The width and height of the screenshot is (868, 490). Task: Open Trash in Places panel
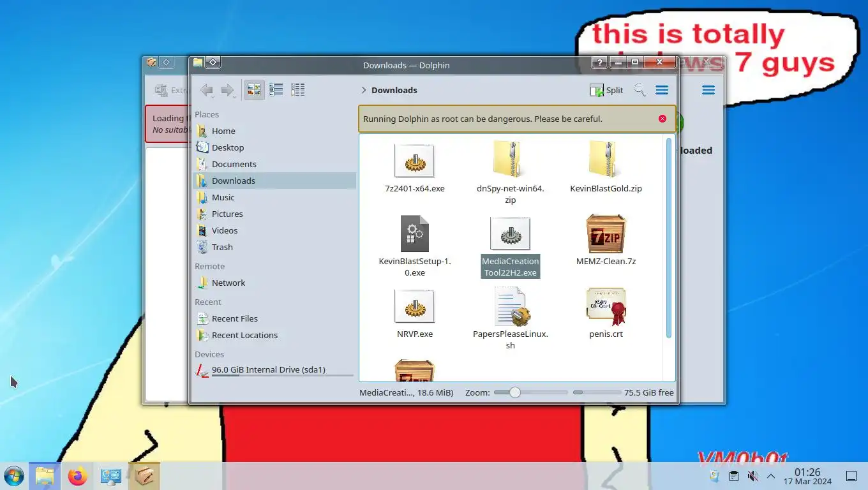pos(274,247)
